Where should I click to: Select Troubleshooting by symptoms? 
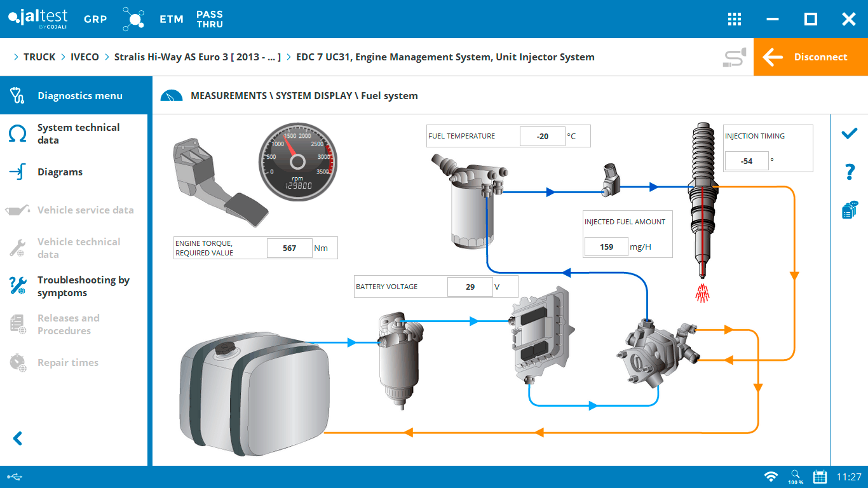tap(83, 287)
